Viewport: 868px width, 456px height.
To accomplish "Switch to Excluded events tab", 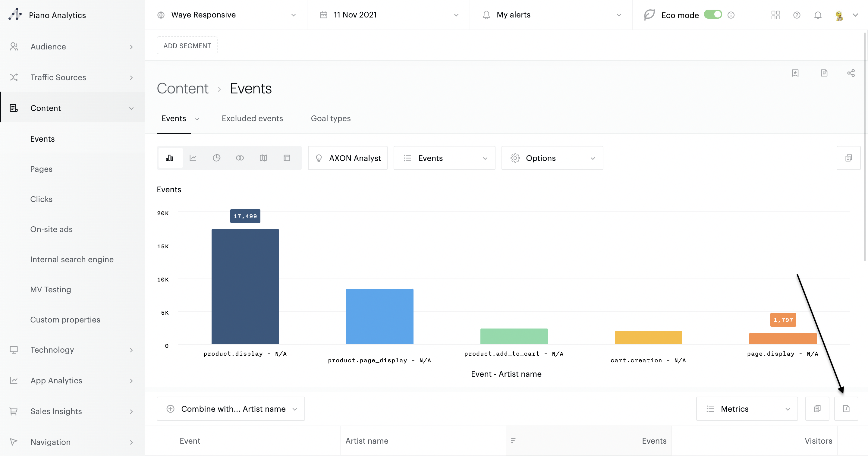I will click(x=252, y=118).
